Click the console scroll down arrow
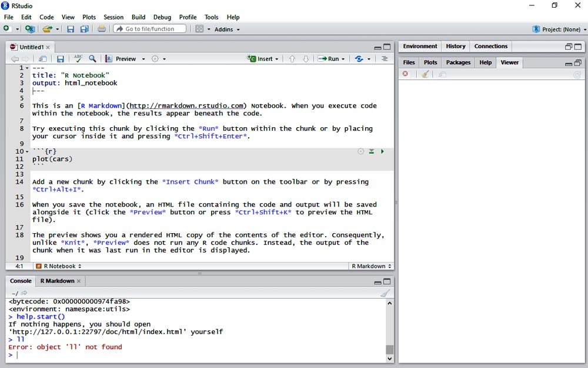588x368 pixels. [390, 359]
